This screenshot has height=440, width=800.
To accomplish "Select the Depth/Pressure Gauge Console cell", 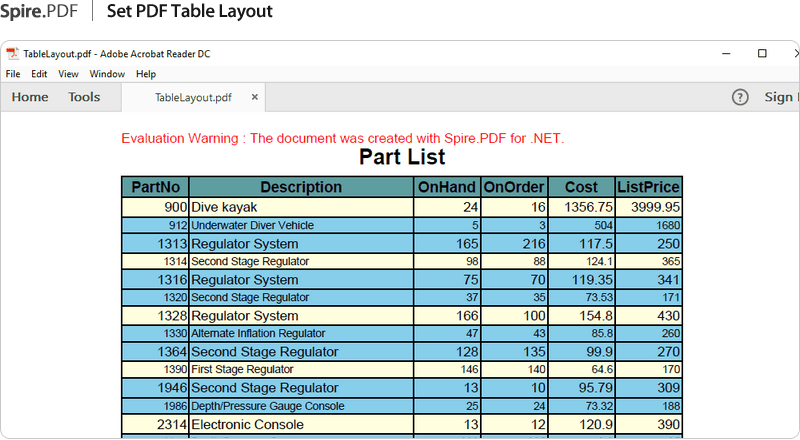I will [301, 406].
